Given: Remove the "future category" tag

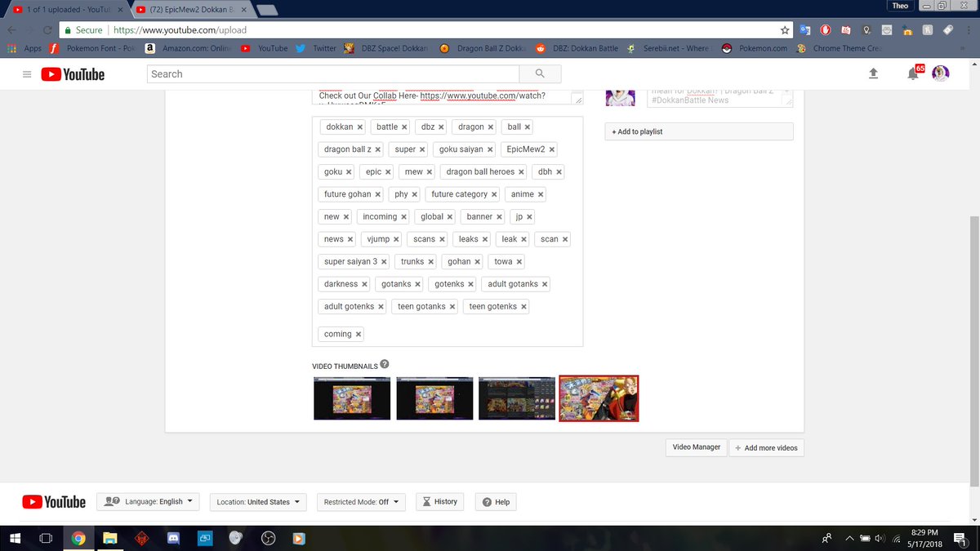Looking at the screenshot, I should point(495,194).
